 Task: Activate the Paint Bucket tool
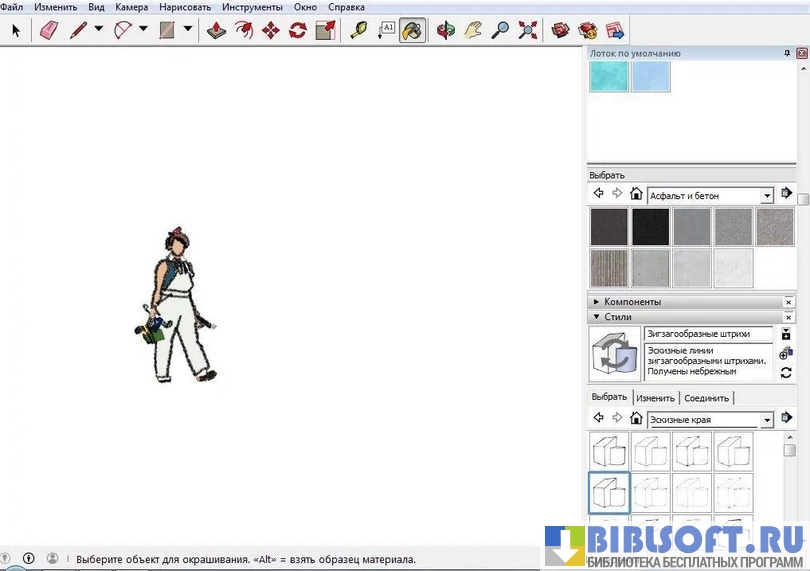coord(411,30)
